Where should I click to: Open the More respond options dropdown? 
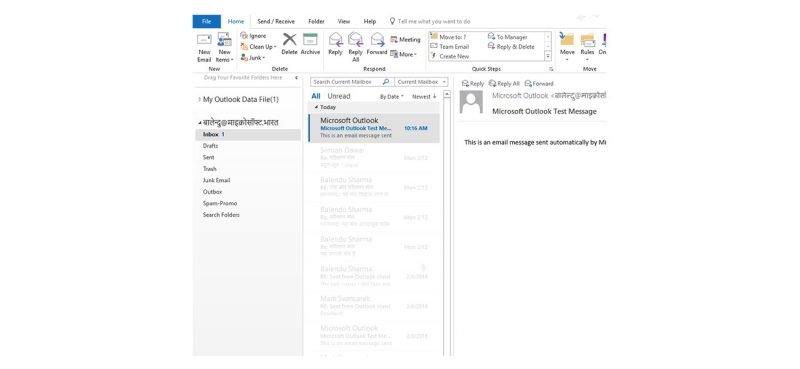(404, 54)
